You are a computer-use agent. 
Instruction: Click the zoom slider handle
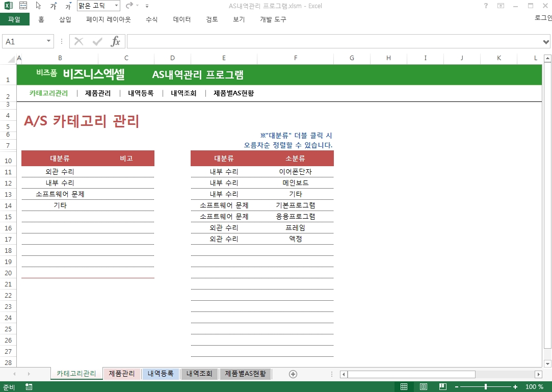[486, 387]
